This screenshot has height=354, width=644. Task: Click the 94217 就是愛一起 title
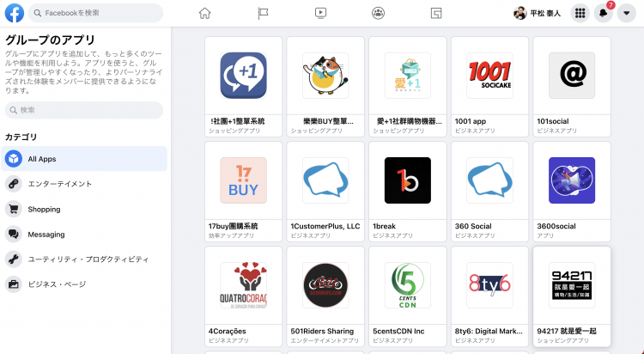click(567, 331)
